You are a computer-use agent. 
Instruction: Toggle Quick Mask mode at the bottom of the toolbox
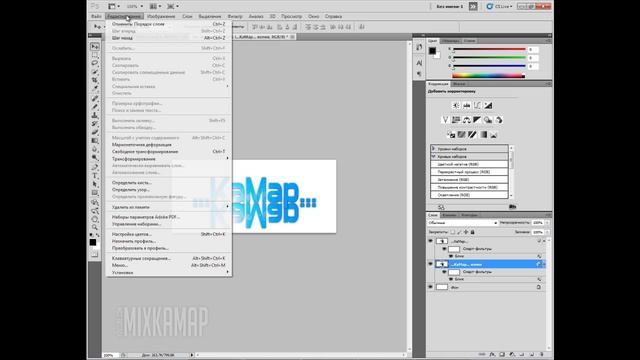pos(95,254)
